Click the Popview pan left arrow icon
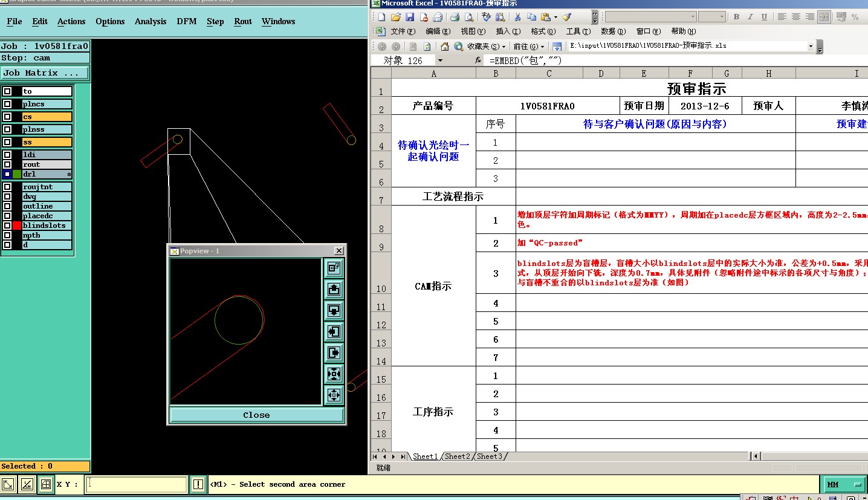 pos(334,331)
